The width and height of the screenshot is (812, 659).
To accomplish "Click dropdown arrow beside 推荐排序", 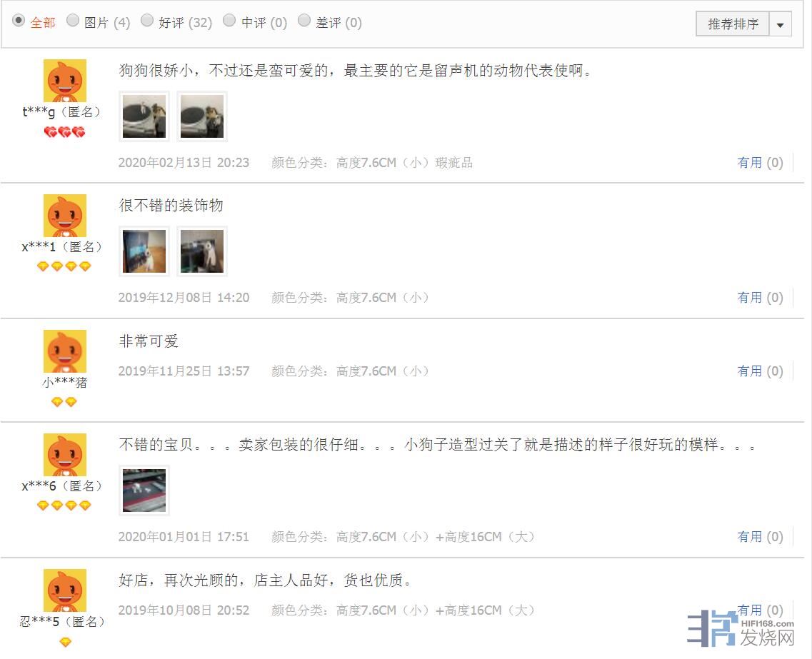I will tap(781, 24).
